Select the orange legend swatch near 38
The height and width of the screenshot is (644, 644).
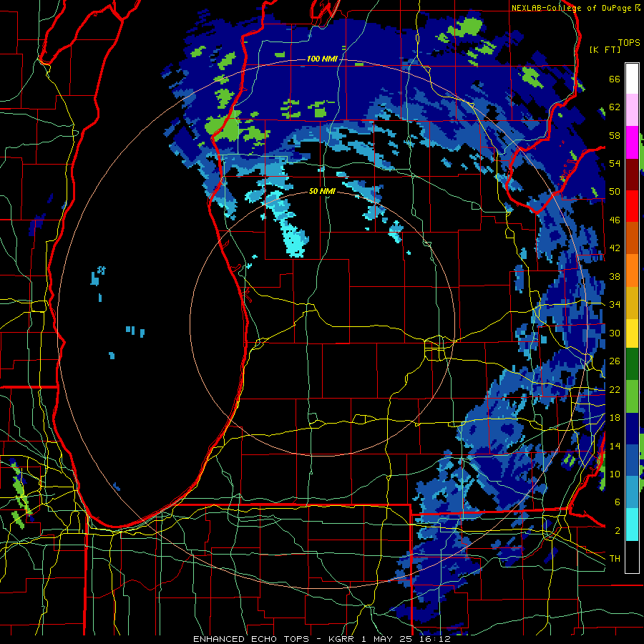(x=632, y=270)
